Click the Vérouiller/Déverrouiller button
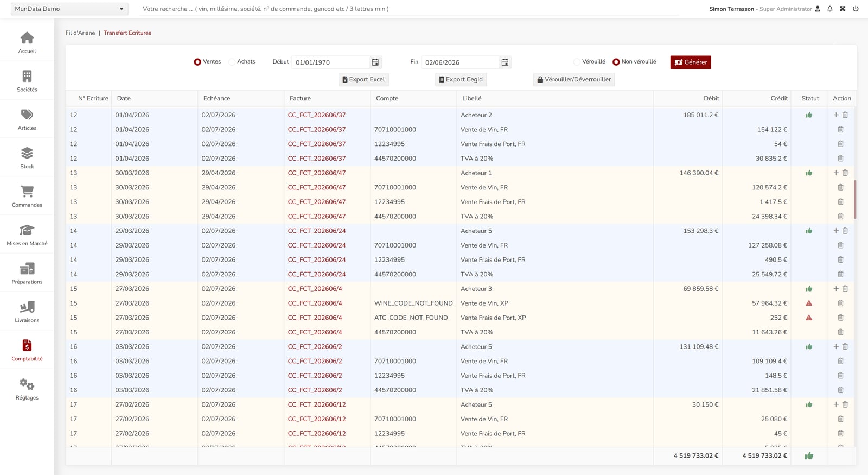 (x=574, y=79)
